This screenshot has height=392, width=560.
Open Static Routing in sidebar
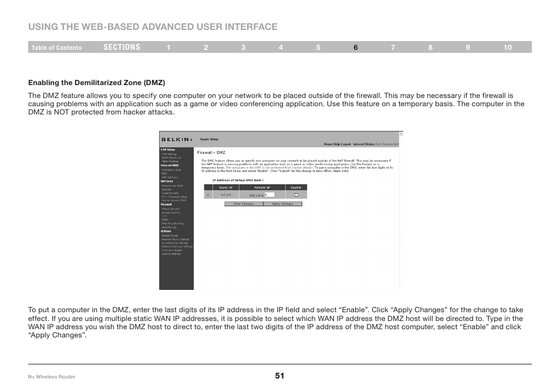[x=170, y=161]
